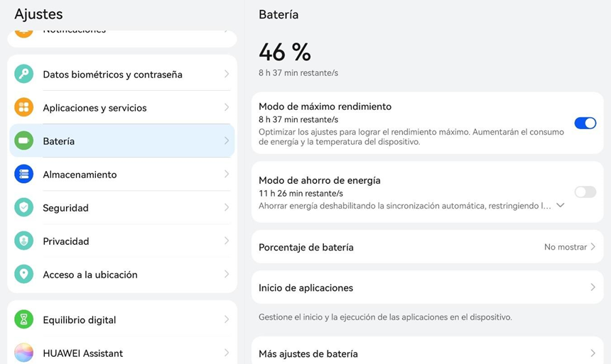The height and width of the screenshot is (364, 611).
Task: Expand the energy saving mode description
Action: [x=561, y=205]
